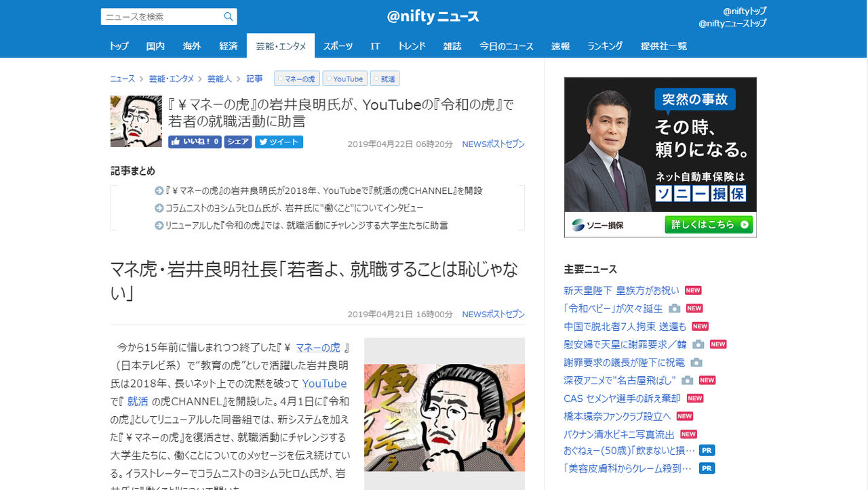The width and height of the screenshot is (868, 490).
Task: Click the 就活 tag
Action: 384,79
